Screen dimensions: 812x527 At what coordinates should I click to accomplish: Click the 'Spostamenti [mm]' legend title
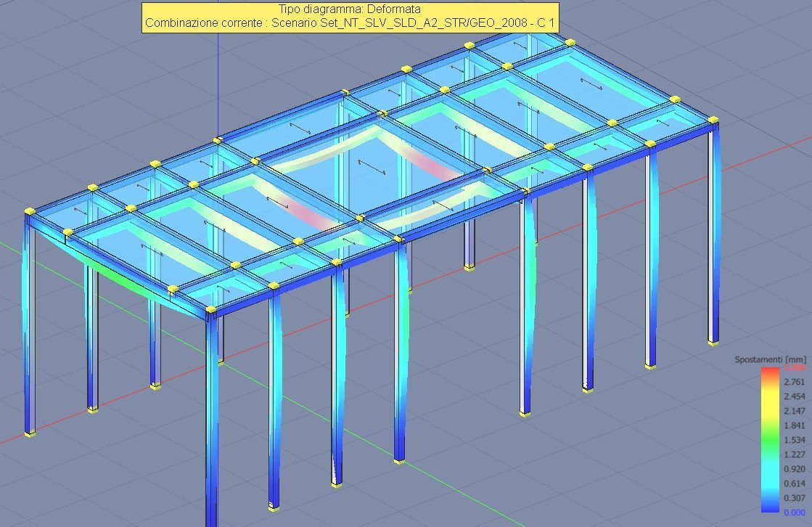[770, 359]
